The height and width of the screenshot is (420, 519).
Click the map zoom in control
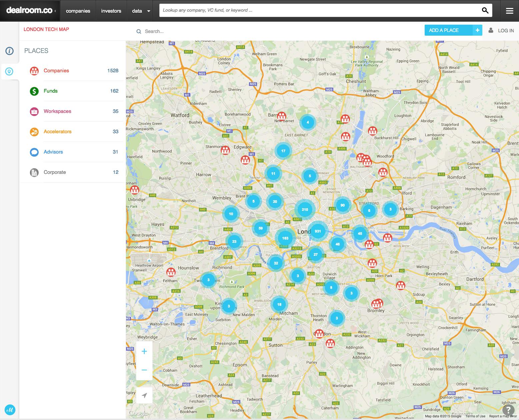[x=144, y=351]
